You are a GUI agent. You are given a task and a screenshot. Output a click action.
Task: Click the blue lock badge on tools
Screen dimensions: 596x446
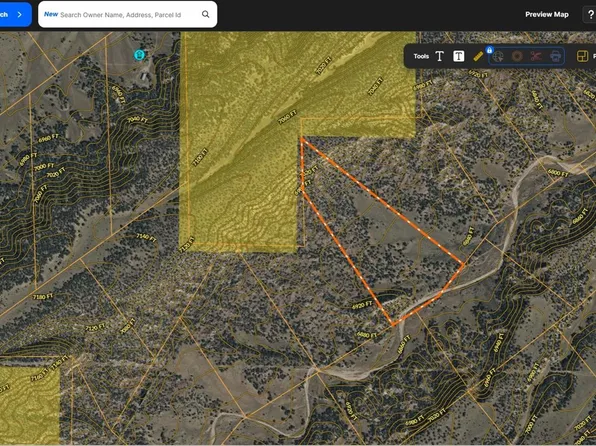coord(490,50)
